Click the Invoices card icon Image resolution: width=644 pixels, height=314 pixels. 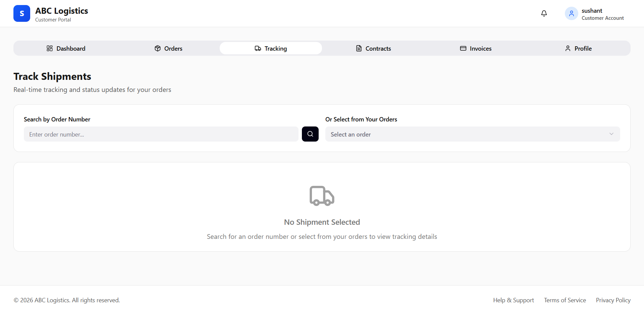point(463,48)
